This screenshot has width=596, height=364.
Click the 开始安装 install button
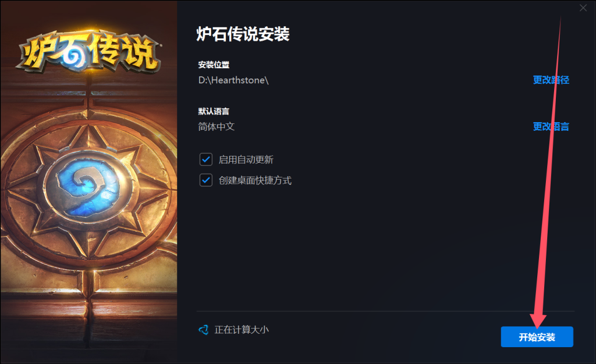point(537,337)
